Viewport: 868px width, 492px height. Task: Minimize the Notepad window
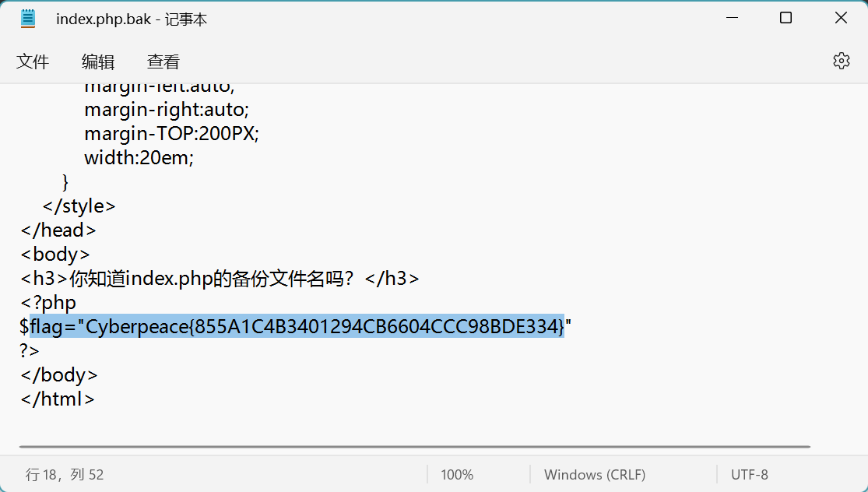tap(732, 18)
